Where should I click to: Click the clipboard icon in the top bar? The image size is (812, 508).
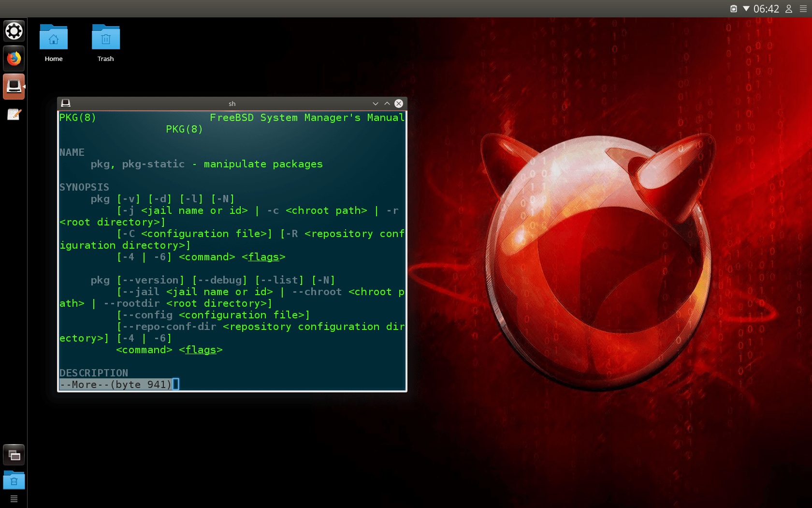pos(733,9)
